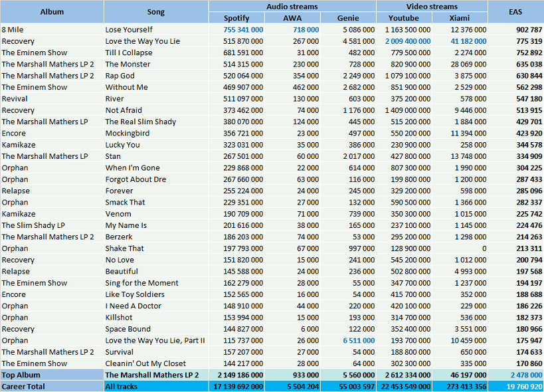This screenshot has height=392, width=544.
Task: Click the Killshot song cell
Action: (156, 318)
